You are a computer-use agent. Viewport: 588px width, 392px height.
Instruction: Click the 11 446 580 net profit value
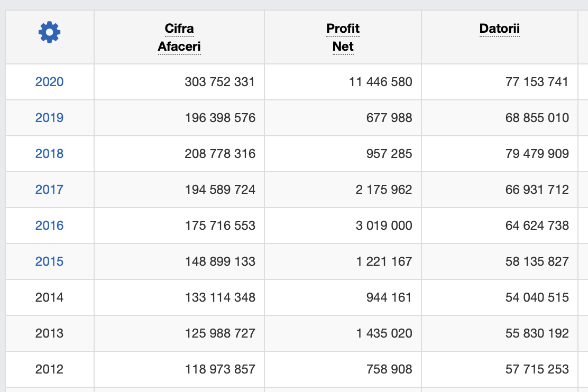click(380, 82)
